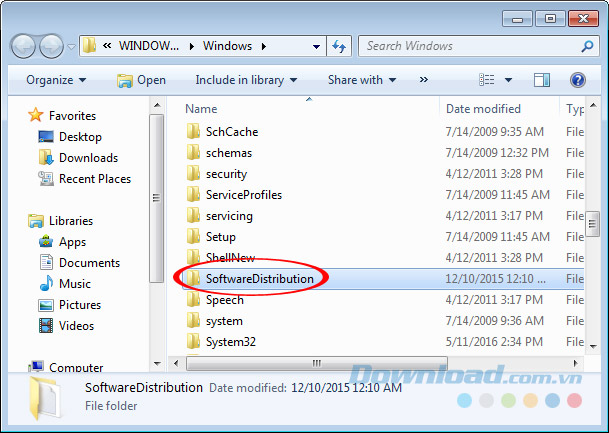Select the Windows breadcrumb segment

[227, 46]
